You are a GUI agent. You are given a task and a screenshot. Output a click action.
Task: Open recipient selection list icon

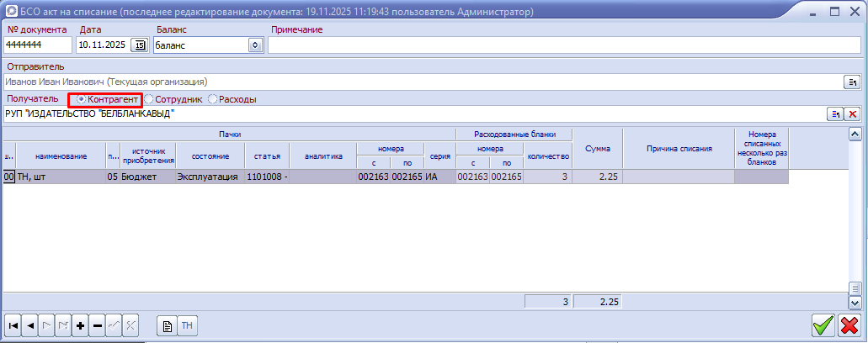click(836, 114)
